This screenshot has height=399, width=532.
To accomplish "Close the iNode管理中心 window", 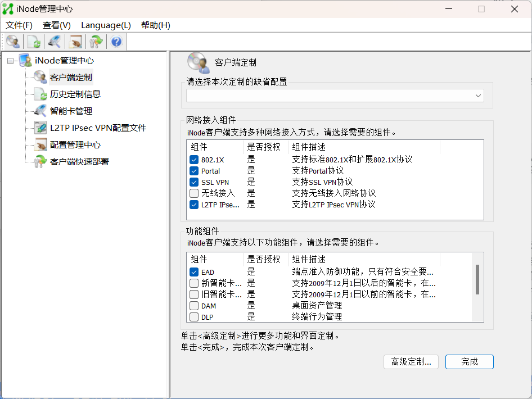I will click(515, 9).
